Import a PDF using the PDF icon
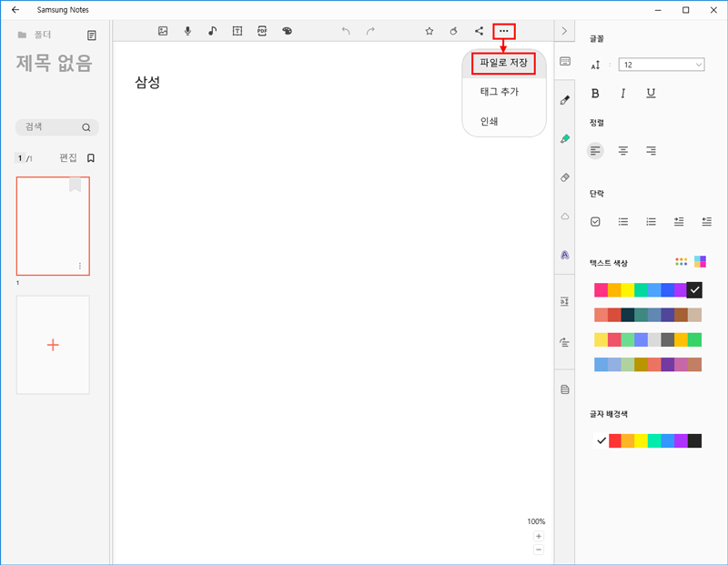 (262, 31)
